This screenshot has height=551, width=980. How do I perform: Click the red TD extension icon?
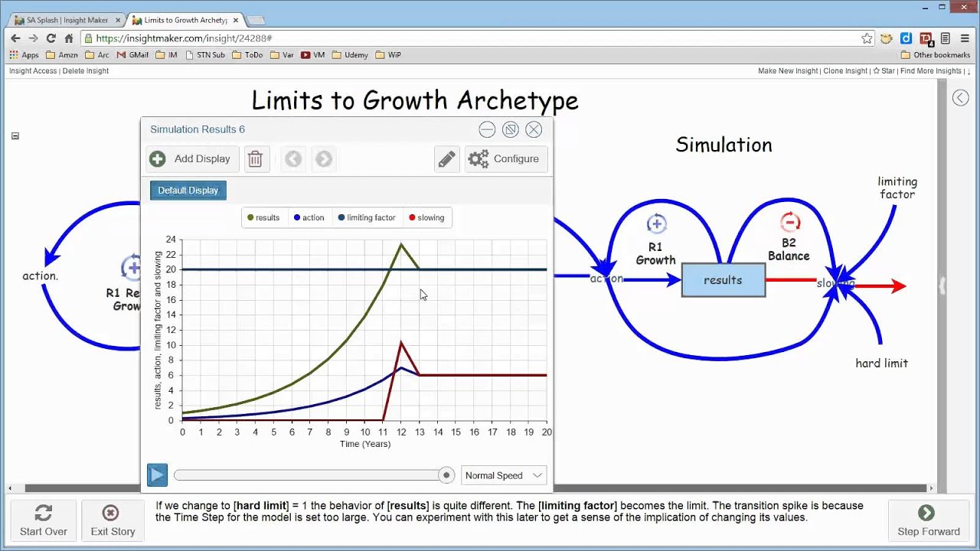click(x=926, y=38)
